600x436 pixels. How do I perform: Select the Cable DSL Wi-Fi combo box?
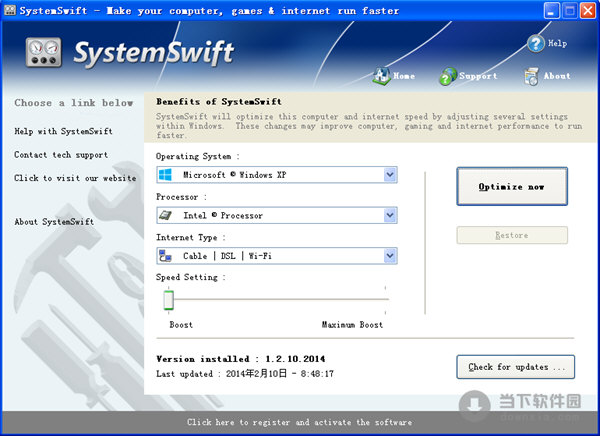click(x=277, y=256)
